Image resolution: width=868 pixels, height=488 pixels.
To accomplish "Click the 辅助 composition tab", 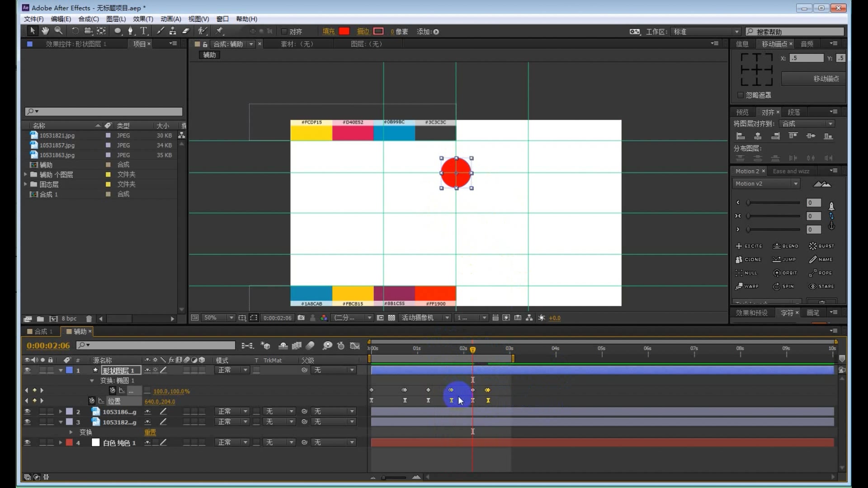I will pyautogui.click(x=209, y=54).
